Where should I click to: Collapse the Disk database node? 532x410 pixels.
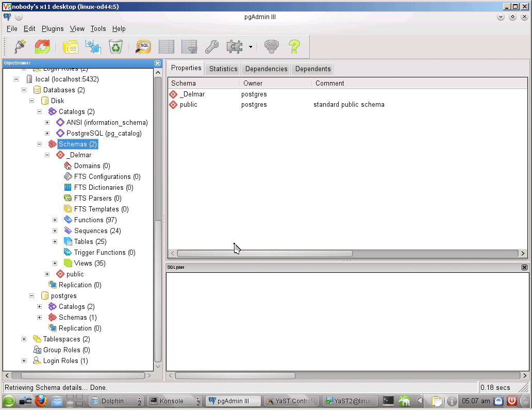coord(31,101)
